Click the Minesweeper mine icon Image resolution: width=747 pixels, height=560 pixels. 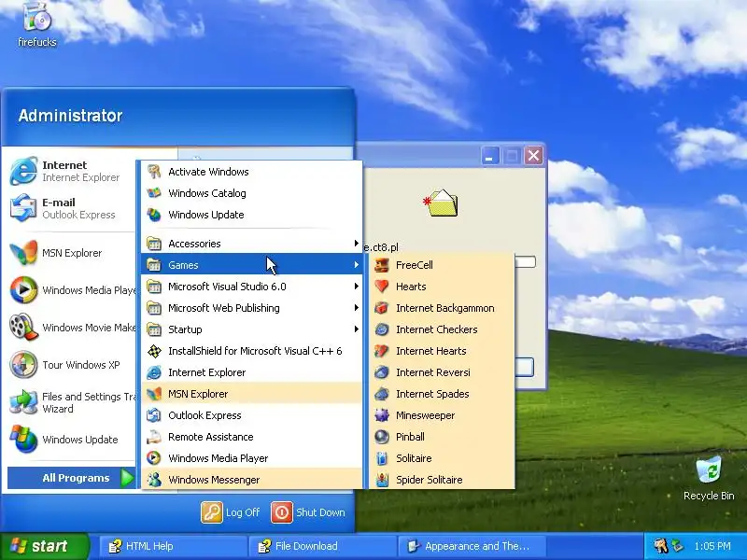(382, 415)
